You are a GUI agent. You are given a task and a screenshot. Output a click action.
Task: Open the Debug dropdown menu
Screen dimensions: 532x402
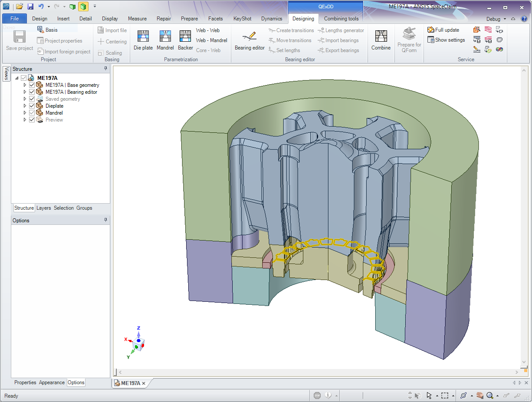click(x=496, y=19)
